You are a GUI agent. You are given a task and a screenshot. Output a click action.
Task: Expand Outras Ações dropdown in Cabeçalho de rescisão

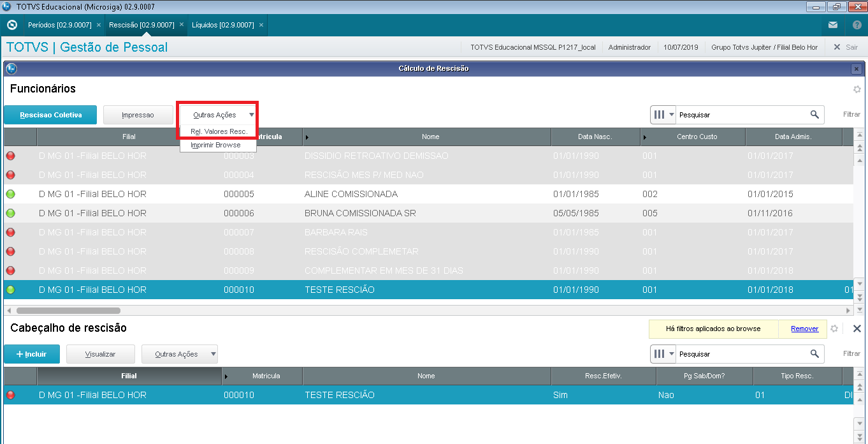pyautogui.click(x=180, y=354)
